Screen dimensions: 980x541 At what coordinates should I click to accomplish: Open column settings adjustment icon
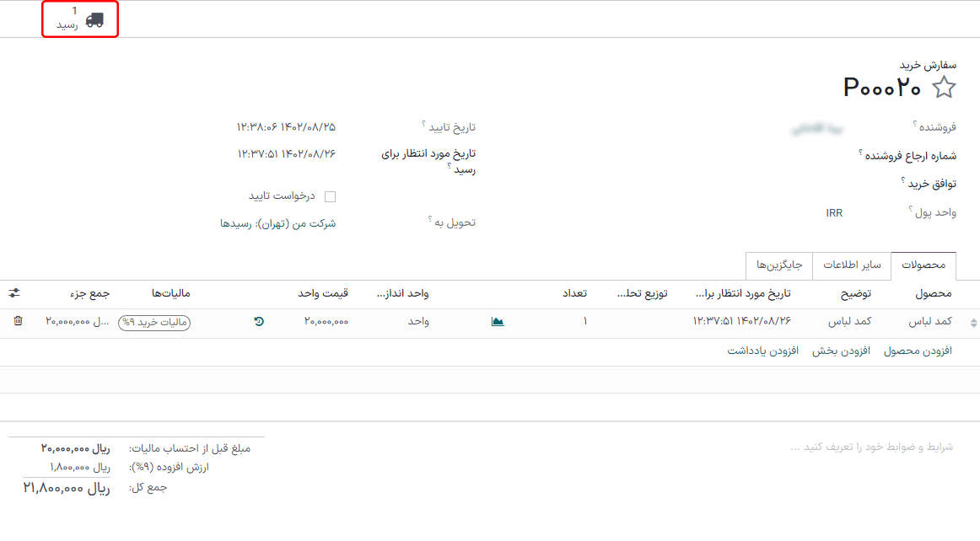pyautogui.click(x=14, y=293)
